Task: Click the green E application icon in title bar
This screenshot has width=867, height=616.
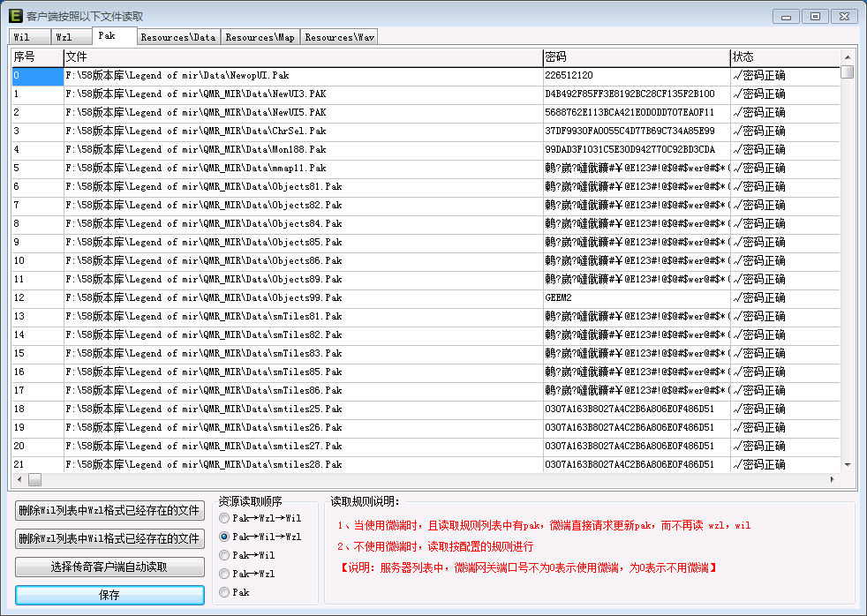Action: coord(15,16)
